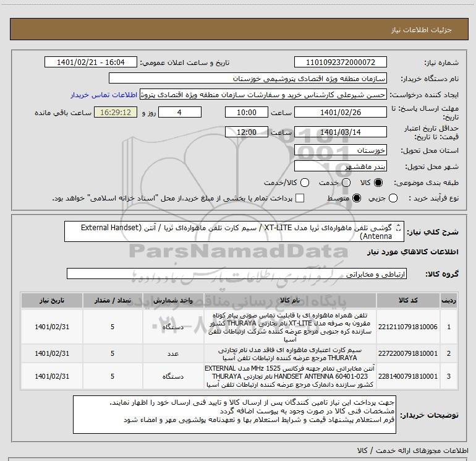Screen dimensions: 476x461
Task: Click the ردیف column header
Action: (x=449, y=300)
